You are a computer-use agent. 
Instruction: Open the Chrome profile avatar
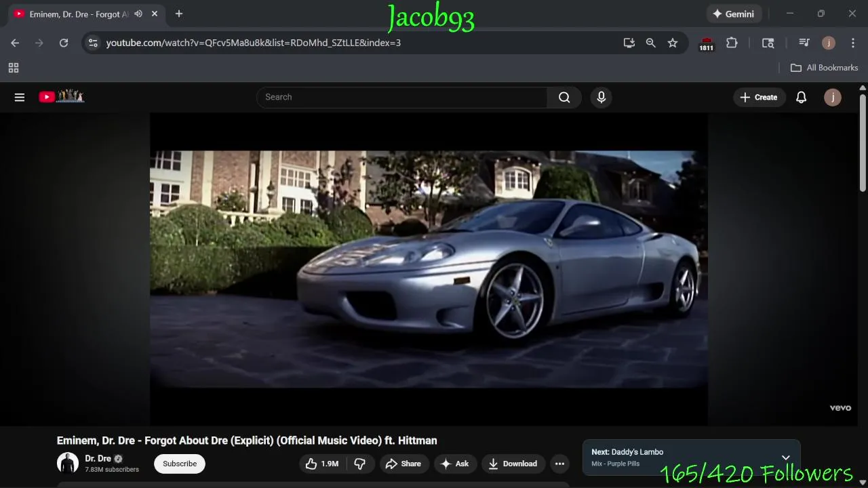(829, 43)
